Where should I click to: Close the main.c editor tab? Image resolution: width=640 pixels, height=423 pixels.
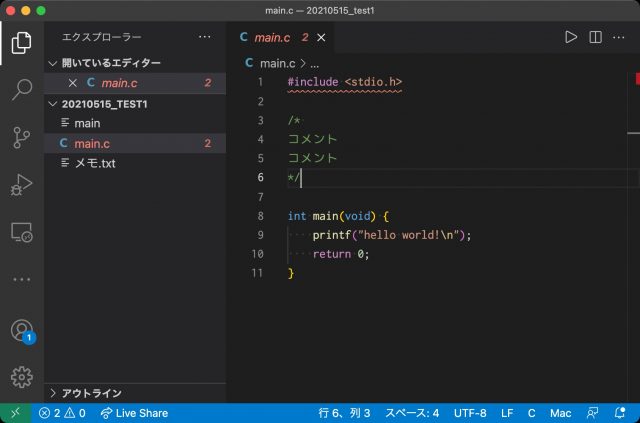(321, 38)
